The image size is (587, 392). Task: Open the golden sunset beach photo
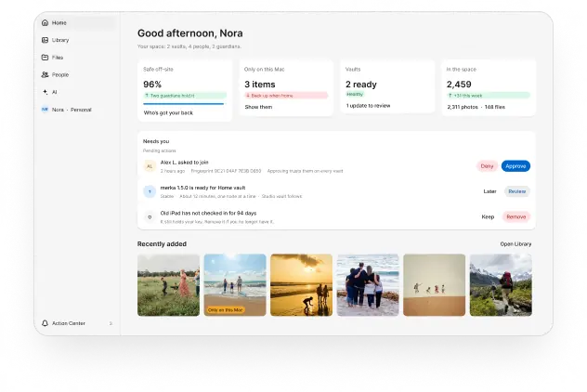coord(301,285)
